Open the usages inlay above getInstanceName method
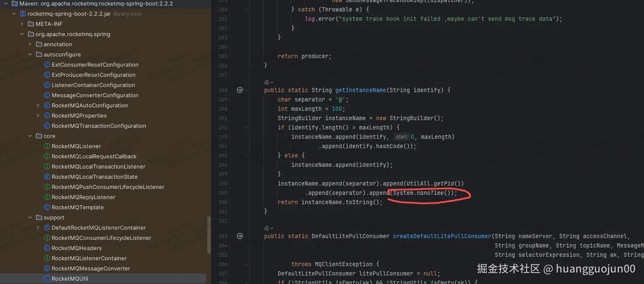The width and height of the screenshot is (644, 284). click(x=269, y=82)
